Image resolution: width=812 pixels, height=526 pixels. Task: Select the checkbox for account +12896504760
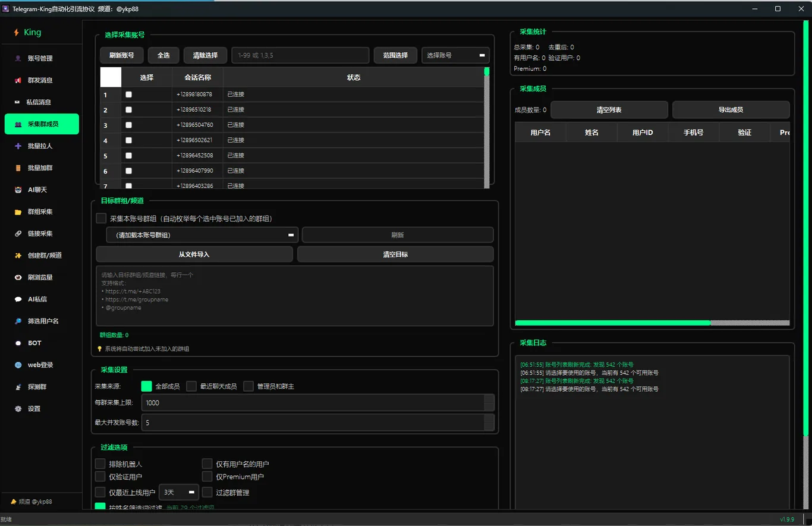click(x=129, y=125)
